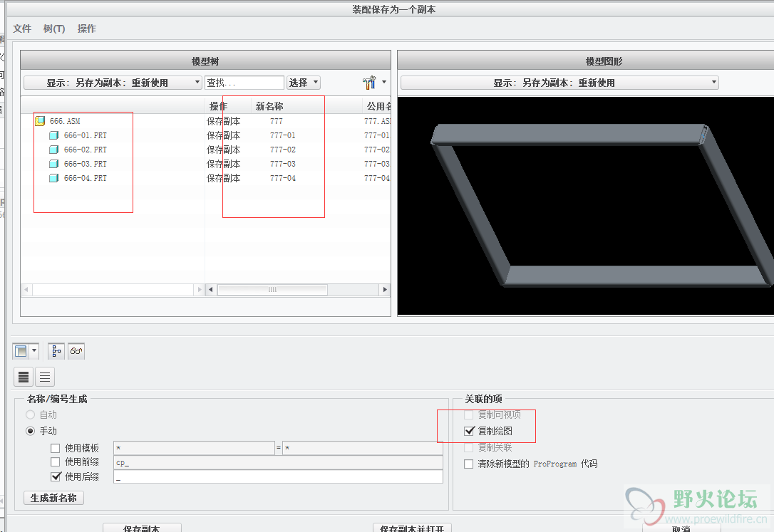Click the 666-04.PRT part icon
Screen dimensions: 774x532
[x=53, y=178]
